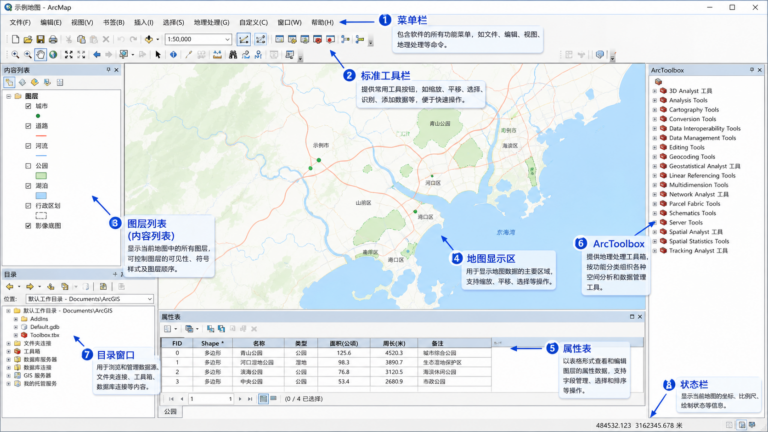Click green fill symbol under 公园
The height and width of the screenshot is (432, 768).
(41, 176)
